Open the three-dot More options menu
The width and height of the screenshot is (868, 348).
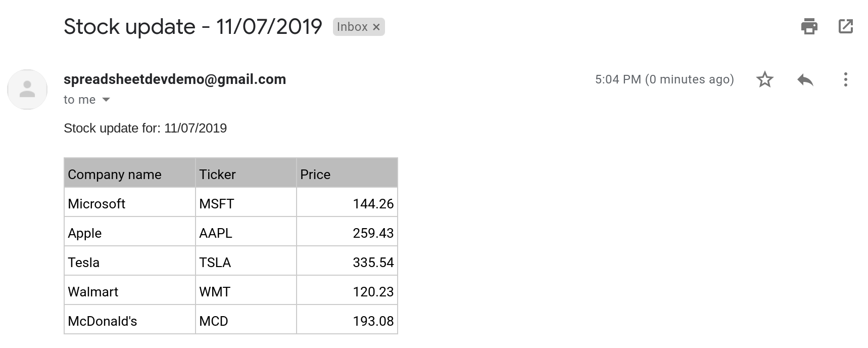click(x=845, y=79)
